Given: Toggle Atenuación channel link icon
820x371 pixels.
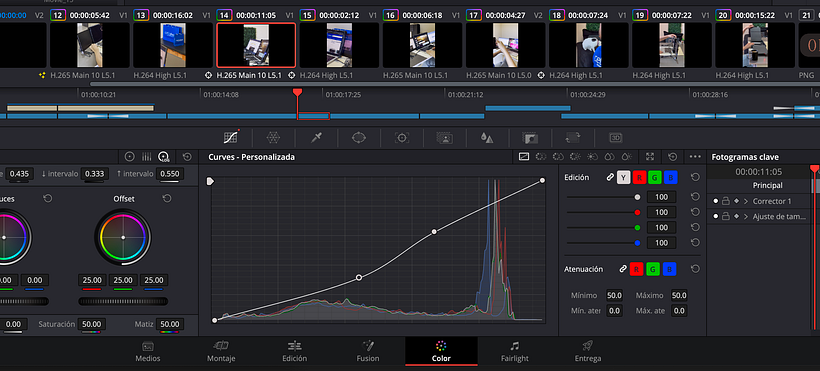Looking at the screenshot, I should point(622,269).
